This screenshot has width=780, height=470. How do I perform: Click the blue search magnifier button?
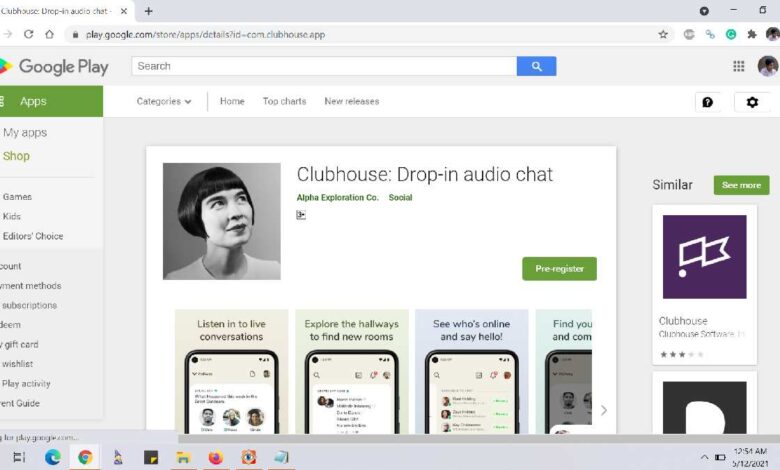coord(536,66)
